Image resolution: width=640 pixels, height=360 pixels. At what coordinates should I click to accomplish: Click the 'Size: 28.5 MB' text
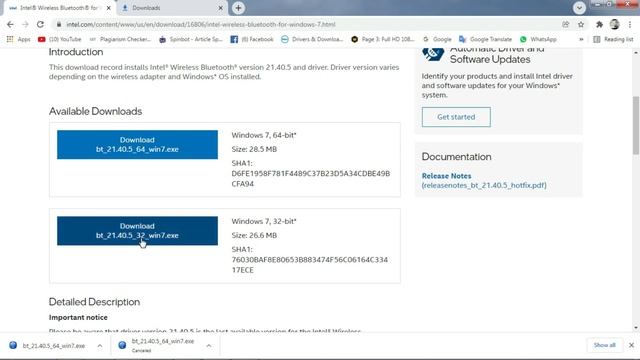(254, 149)
